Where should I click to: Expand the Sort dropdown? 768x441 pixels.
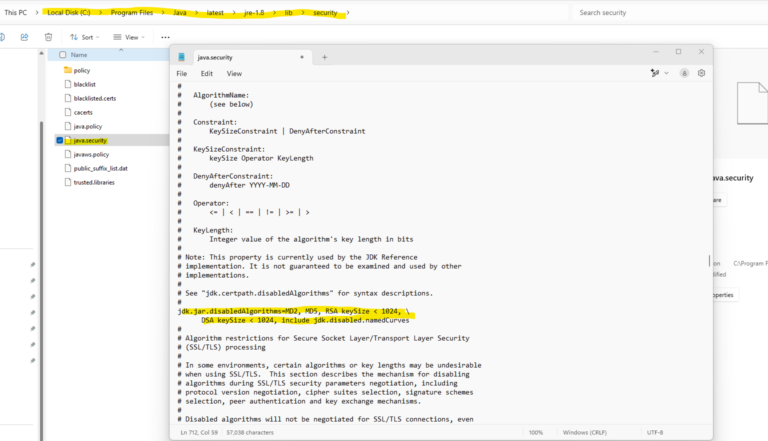87,37
